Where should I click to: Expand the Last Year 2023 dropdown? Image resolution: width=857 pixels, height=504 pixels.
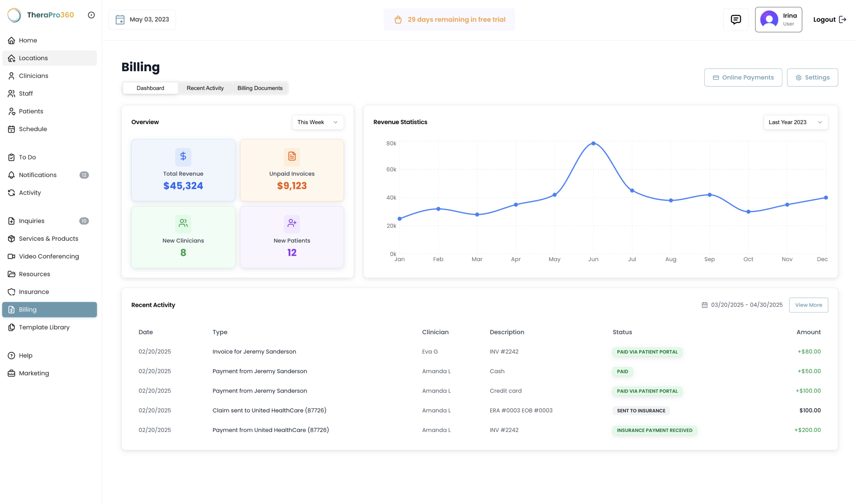[x=795, y=122]
